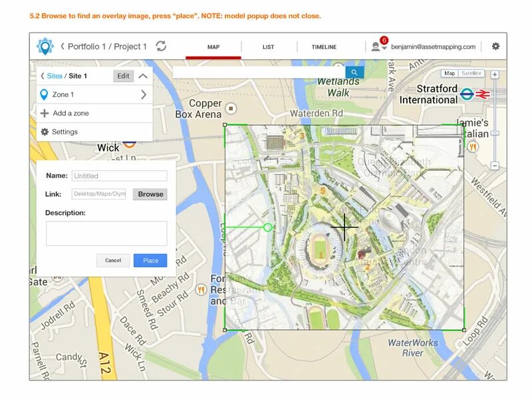This screenshot has width=532, height=399.
Task: Open the account dropdown arrow
Action: point(384,49)
